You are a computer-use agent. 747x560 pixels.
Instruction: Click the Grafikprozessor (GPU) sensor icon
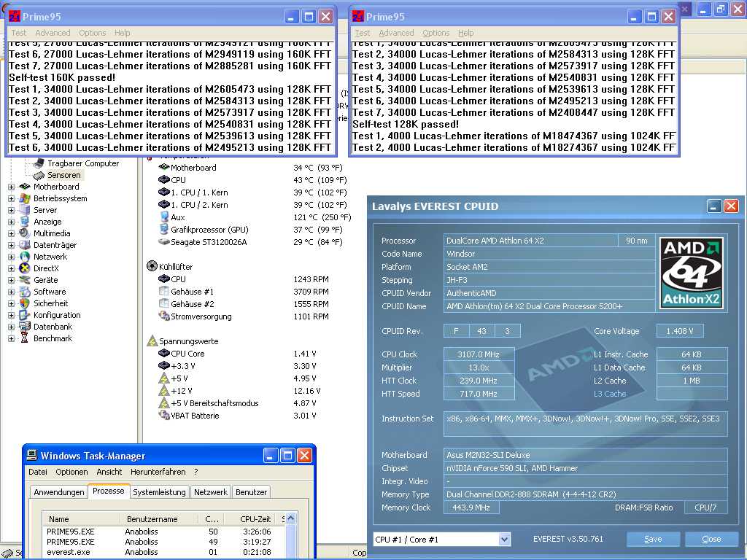164,229
